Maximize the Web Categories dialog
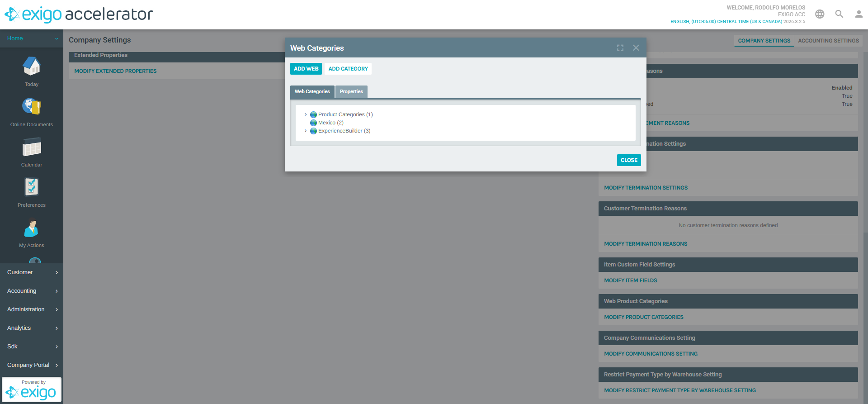Viewport: 868px width, 404px height. point(620,48)
